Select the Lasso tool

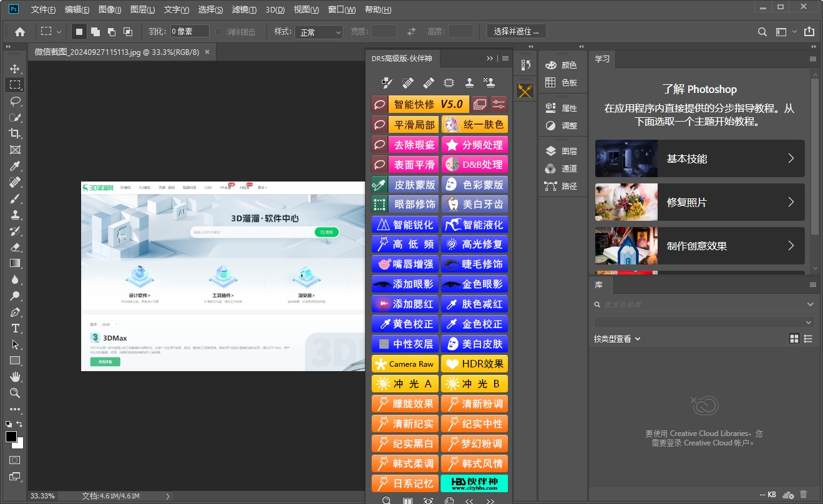(15, 101)
